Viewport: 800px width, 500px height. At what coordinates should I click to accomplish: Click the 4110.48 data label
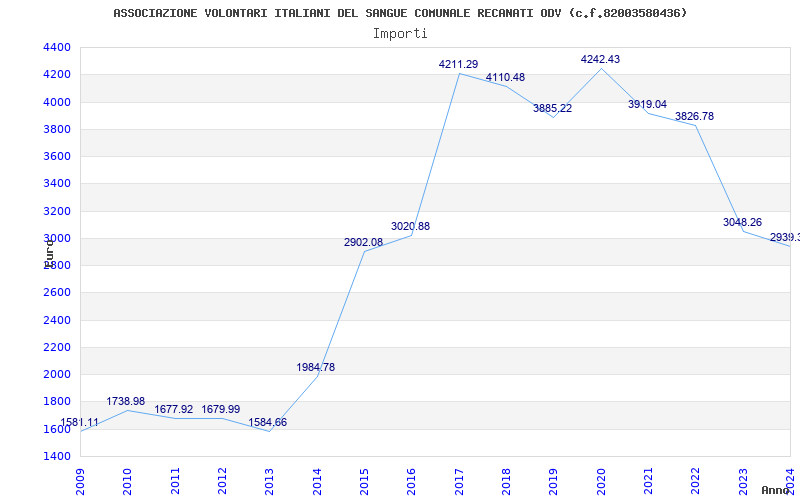505,78
